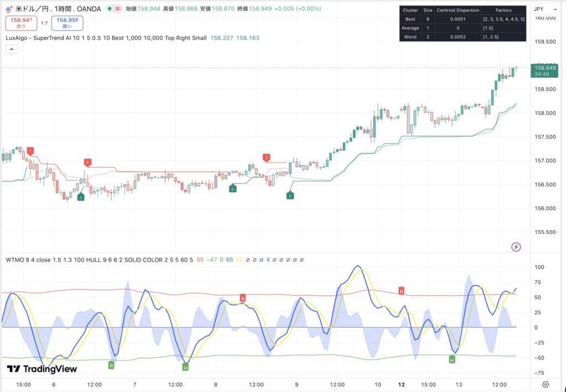Open the JPY currency dropdown
566x392 pixels.
[x=546, y=9]
